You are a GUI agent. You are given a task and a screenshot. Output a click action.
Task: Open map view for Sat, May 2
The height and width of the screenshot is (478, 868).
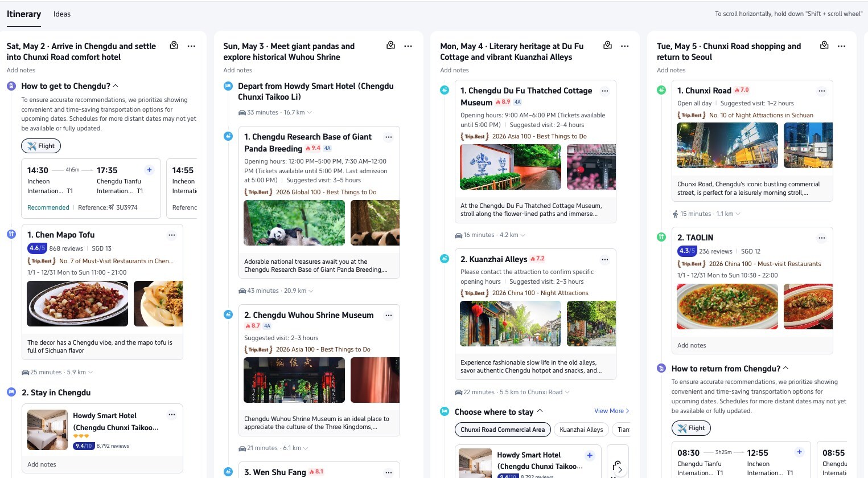pos(174,46)
